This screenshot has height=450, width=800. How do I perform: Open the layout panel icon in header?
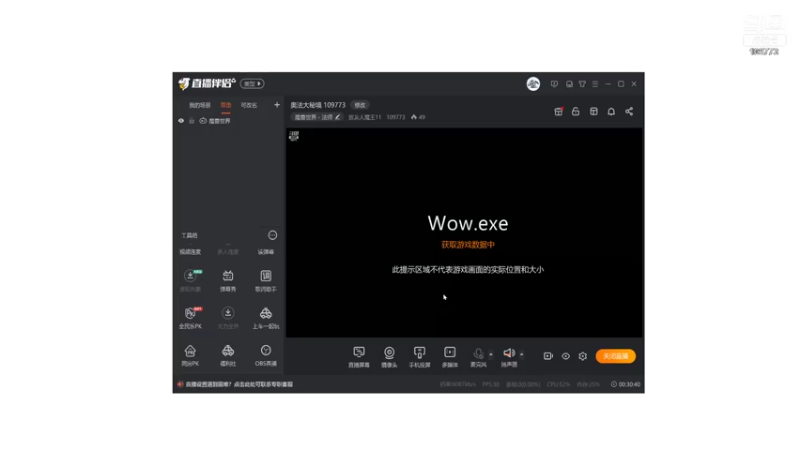[593, 111]
